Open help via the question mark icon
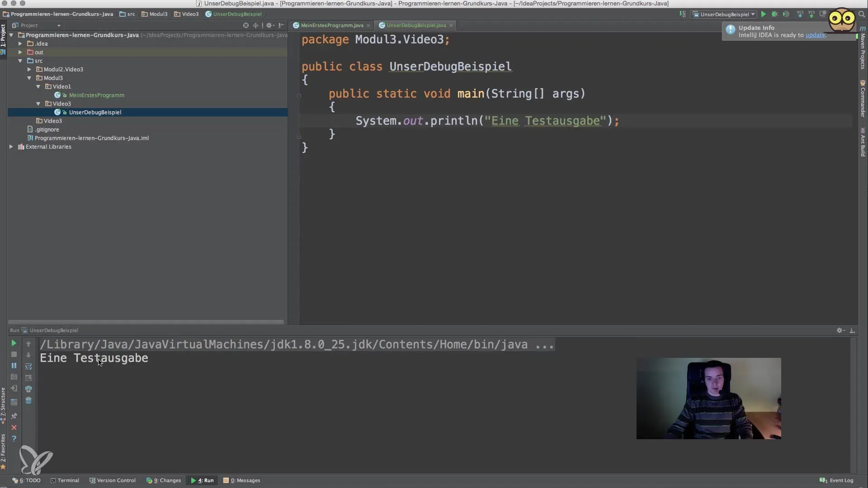Viewport: 868px width, 488px height. click(14, 439)
